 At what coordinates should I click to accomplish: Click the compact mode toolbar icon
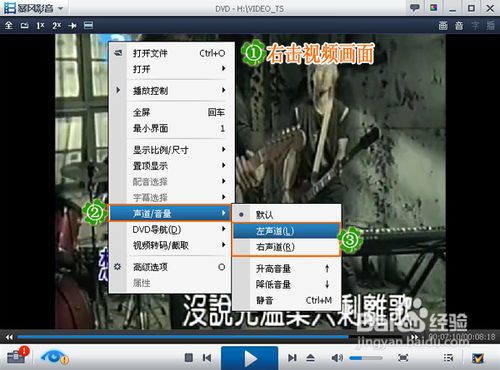tap(88, 25)
